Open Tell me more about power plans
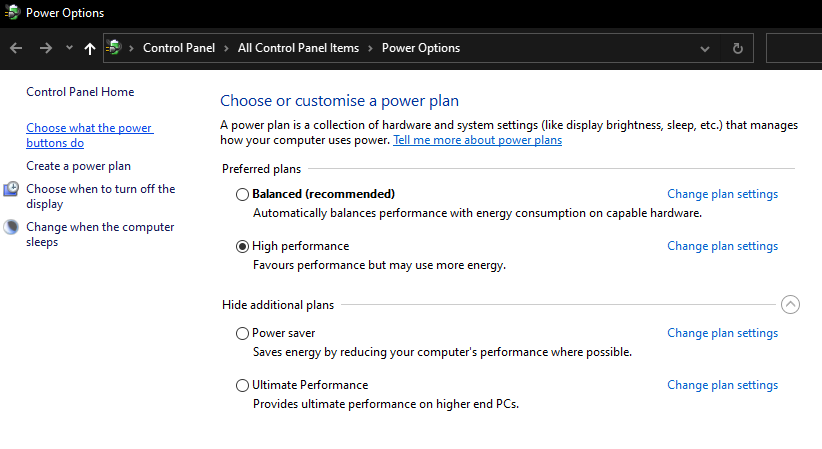The image size is (822, 449). tap(478, 140)
